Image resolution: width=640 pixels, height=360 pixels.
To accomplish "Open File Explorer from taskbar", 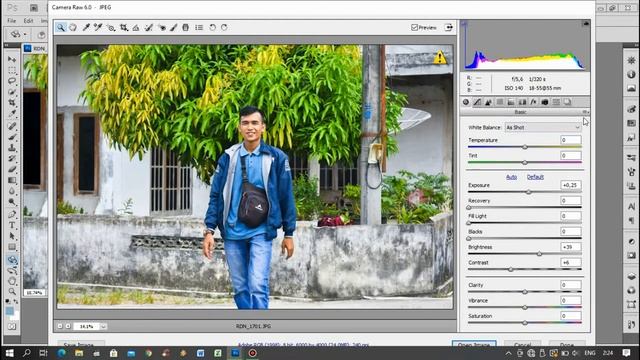I will pos(79,353).
